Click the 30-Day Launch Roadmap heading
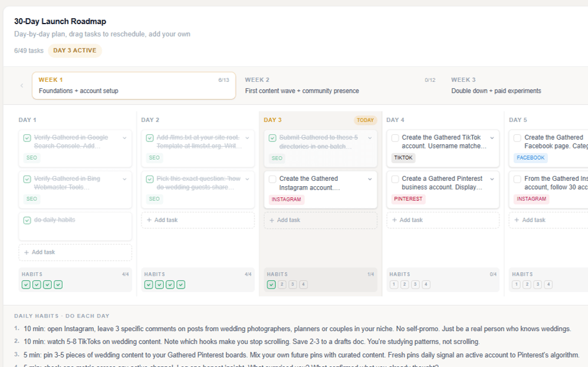Viewport: 588px width, 367px height. pos(60,21)
